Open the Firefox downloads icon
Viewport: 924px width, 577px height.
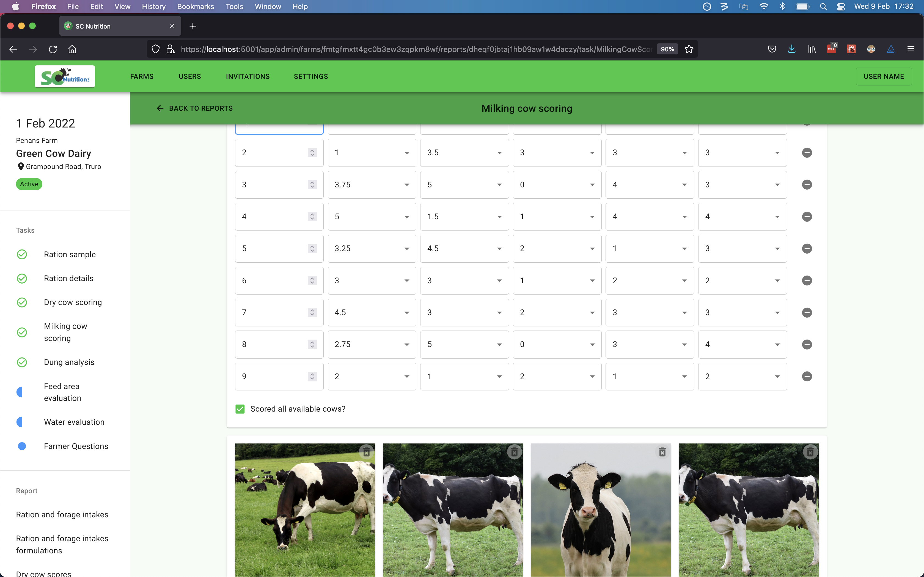point(791,49)
